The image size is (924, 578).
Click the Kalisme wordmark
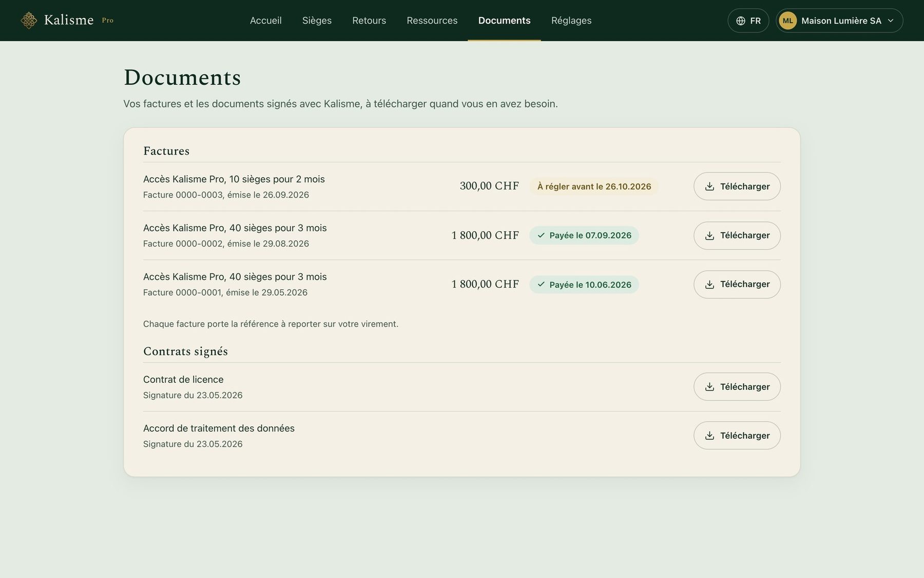tap(69, 20)
